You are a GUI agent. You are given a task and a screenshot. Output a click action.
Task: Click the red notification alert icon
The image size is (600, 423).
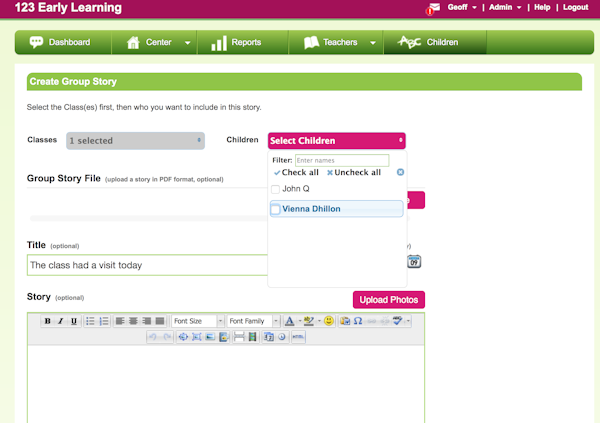[433, 9]
